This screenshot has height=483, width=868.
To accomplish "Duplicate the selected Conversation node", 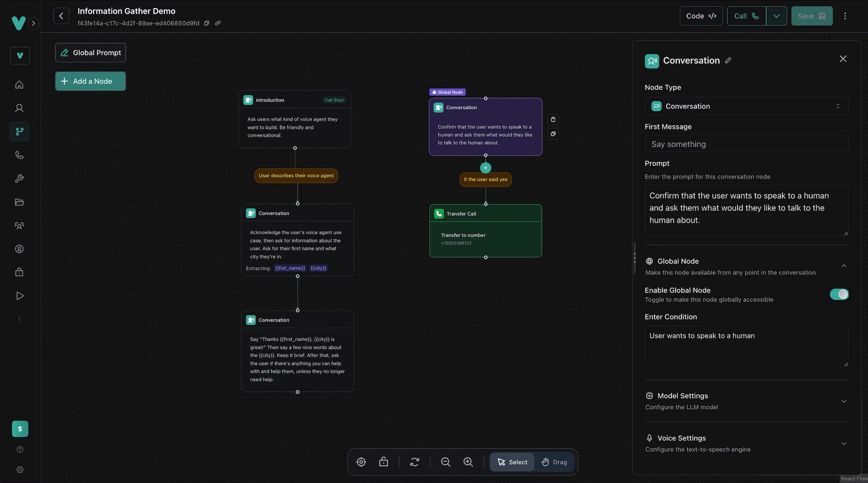I will (x=553, y=134).
